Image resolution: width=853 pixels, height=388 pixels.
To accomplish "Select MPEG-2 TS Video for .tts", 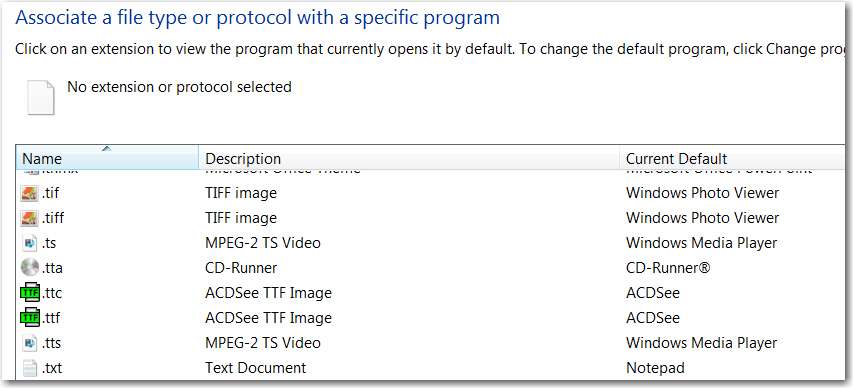I will (263, 343).
